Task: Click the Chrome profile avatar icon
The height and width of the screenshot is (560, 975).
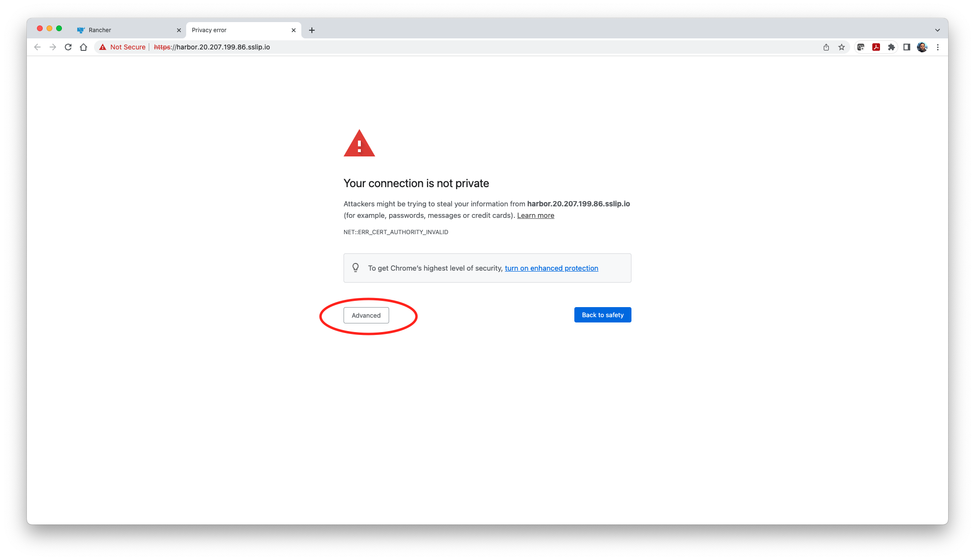Action: 922,47
